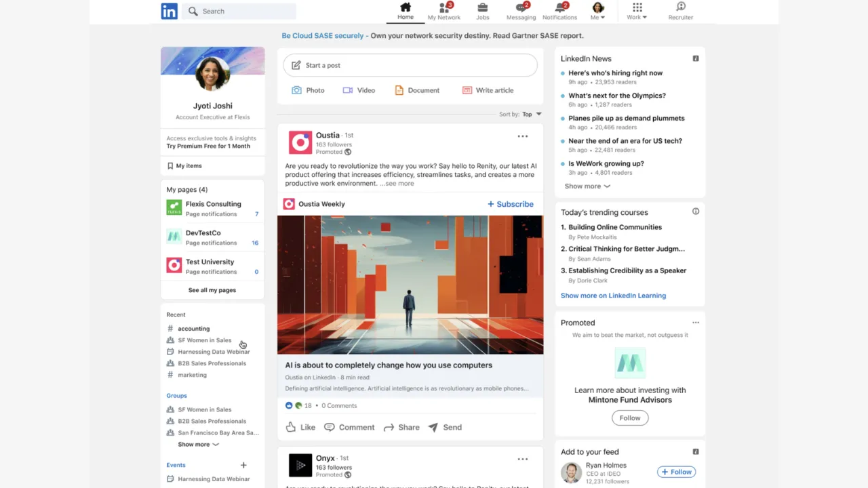This screenshot has height=488, width=868.
Task: Click See all my pages
Action: (x=212, y=290)
